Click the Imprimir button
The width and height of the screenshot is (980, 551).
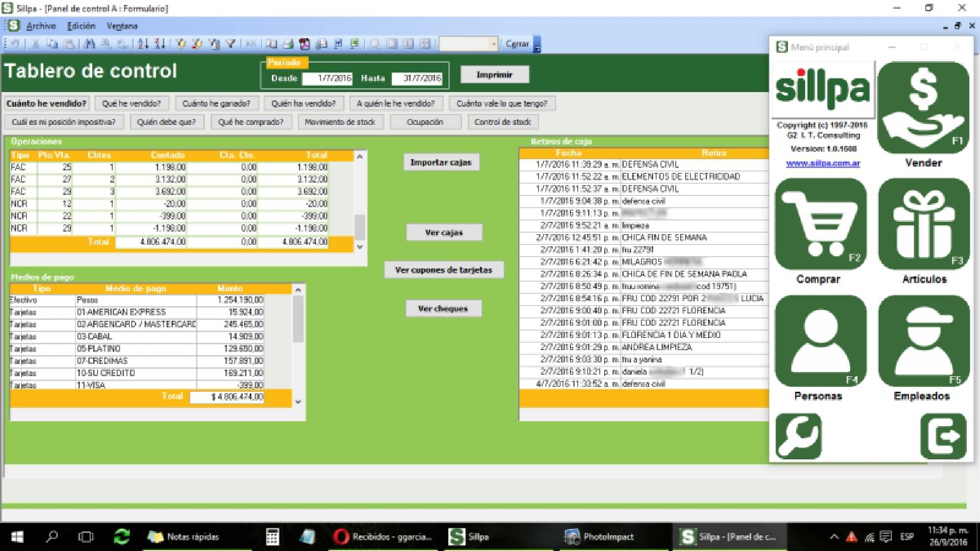pyautogui.click(x=494, y=74)
